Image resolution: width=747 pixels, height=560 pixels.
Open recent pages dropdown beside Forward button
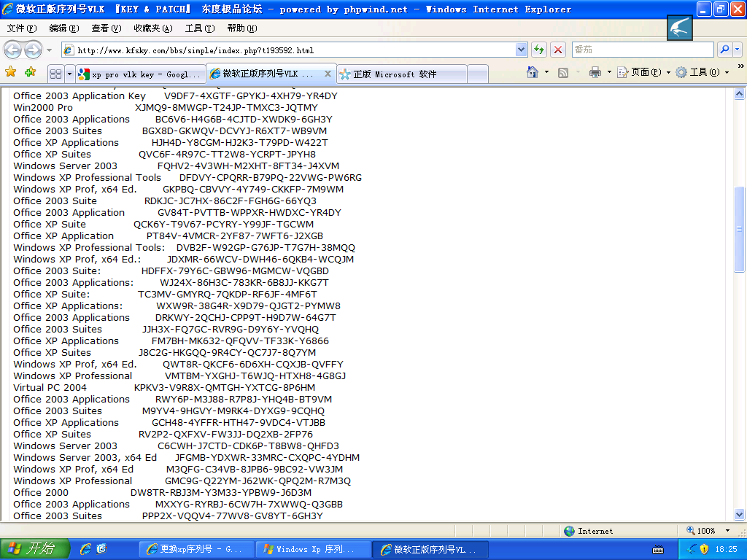point(49,50)
